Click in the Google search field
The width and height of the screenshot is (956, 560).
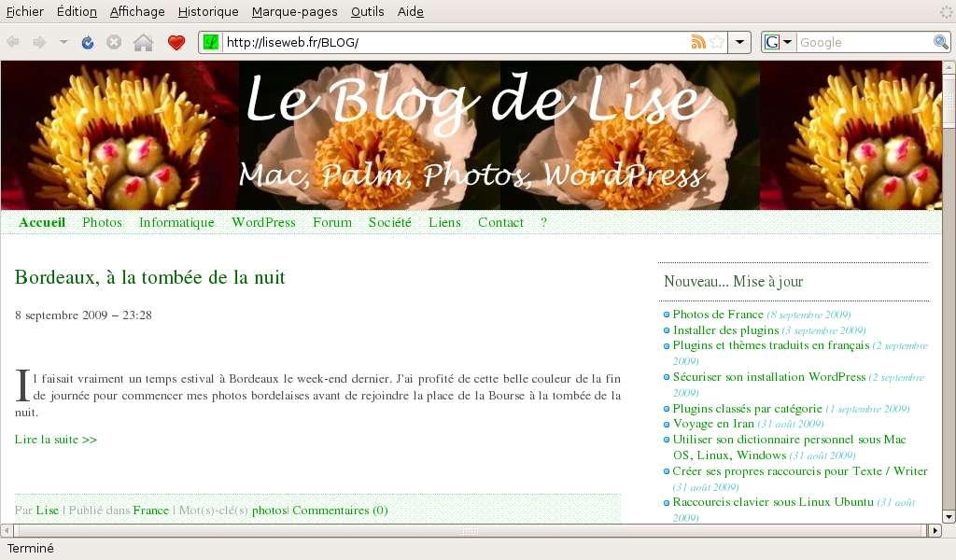pos(864,42)
